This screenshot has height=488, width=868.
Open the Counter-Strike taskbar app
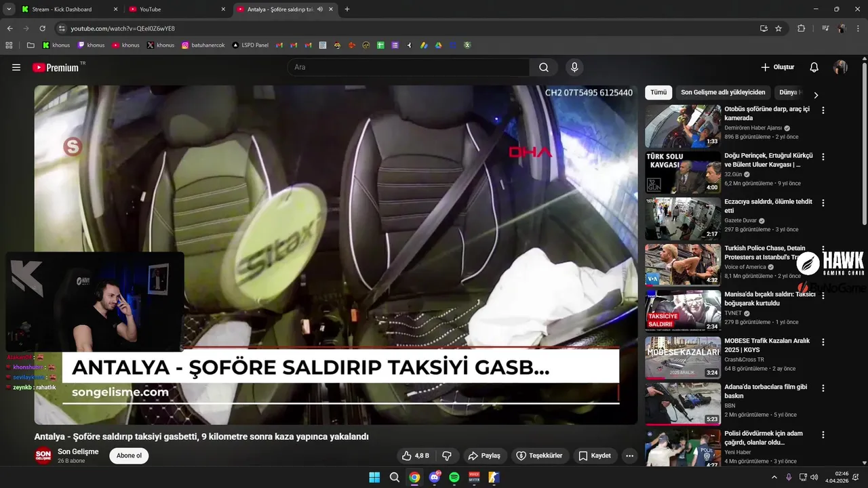click(x=494, y=477)
